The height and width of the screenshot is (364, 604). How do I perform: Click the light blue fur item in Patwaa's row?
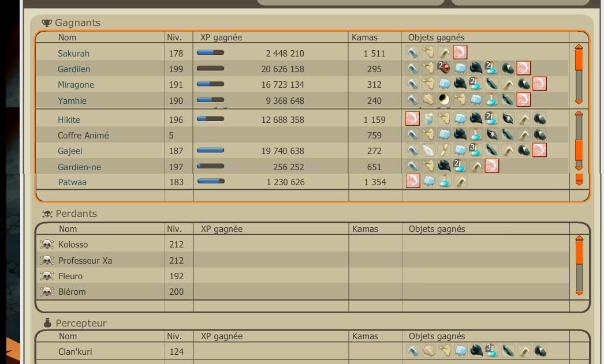[x=428, y=181]
